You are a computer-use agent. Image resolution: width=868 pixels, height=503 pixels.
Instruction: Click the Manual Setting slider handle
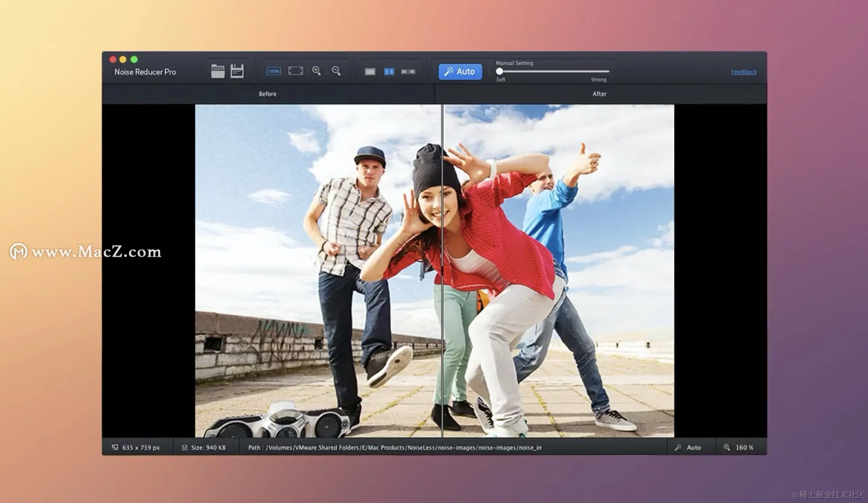(x=500, y=71)
